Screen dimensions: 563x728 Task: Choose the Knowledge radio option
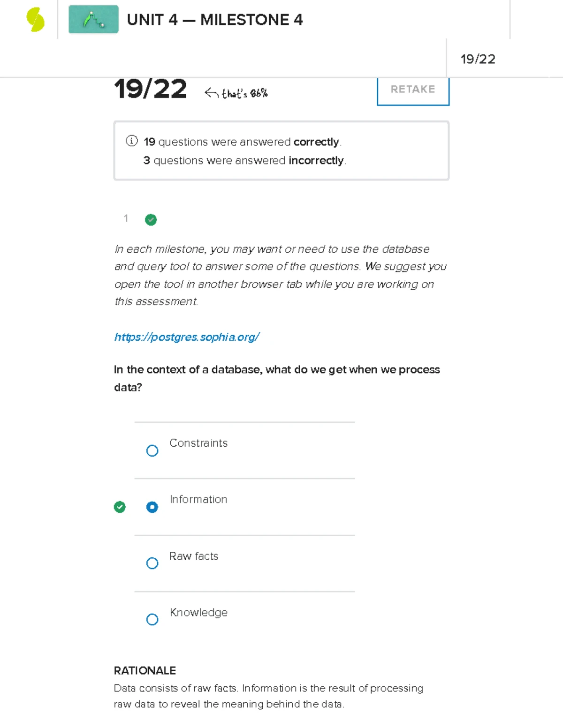coord(152,619)
